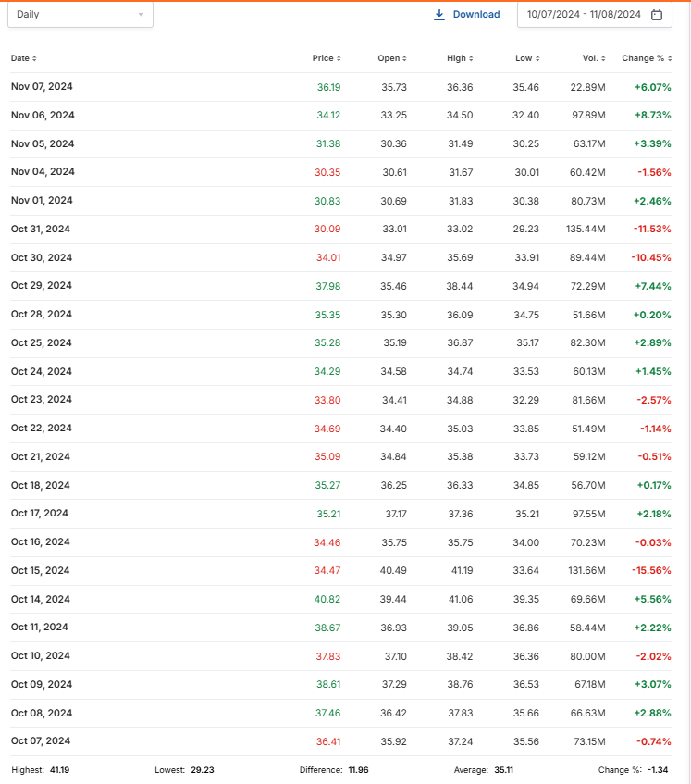Viewport: 691px width, 784px height.
Task: Sort table by Vol. column
Action: click(594, 58)
